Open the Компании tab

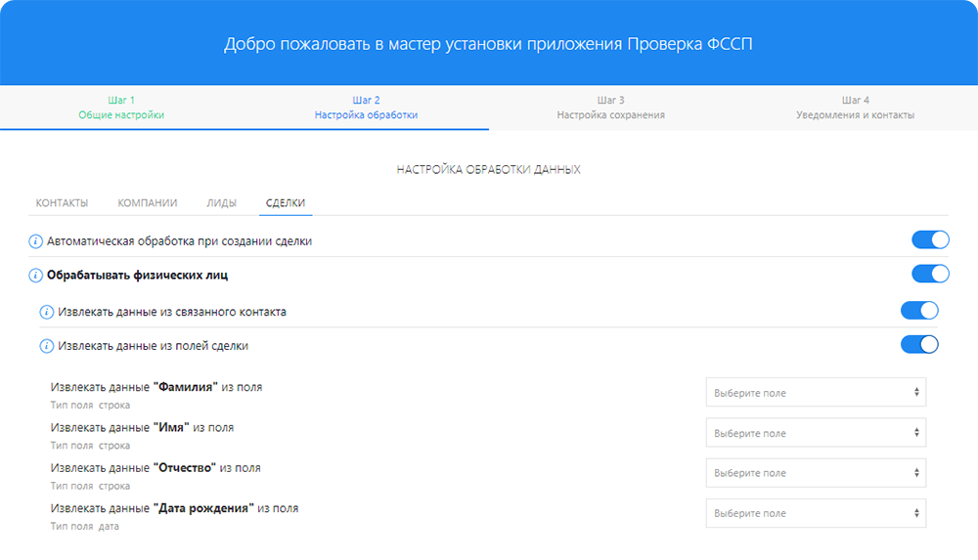[x=148, y=203]
